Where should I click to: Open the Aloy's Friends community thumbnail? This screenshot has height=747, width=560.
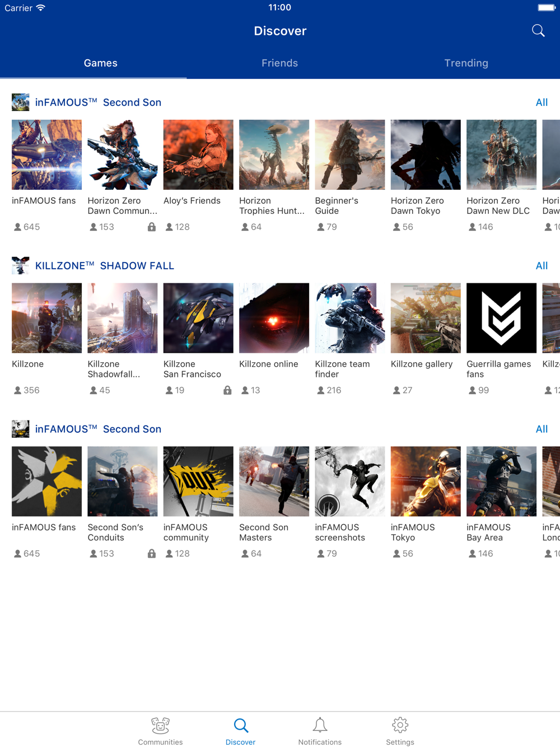pos(198,155)
